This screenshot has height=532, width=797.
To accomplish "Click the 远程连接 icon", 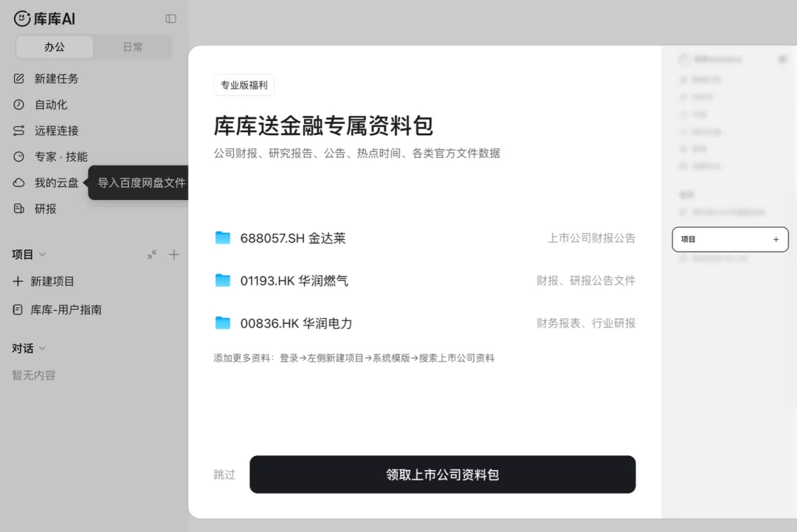I will tap(18, 131).
